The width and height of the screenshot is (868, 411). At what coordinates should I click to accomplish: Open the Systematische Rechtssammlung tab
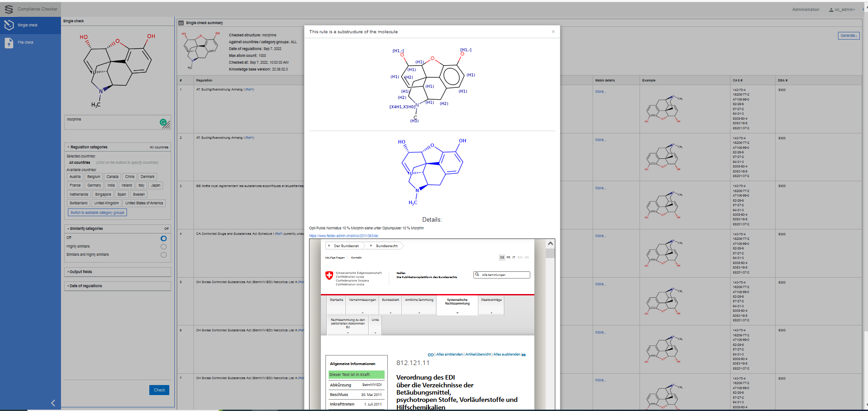(457, 302)
